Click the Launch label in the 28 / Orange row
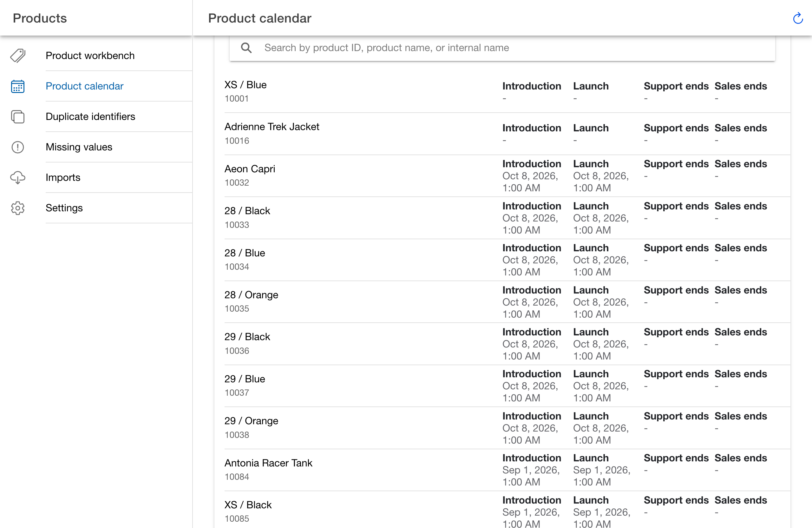The width and height of the screenshot is (812, 528). (591, 290)
